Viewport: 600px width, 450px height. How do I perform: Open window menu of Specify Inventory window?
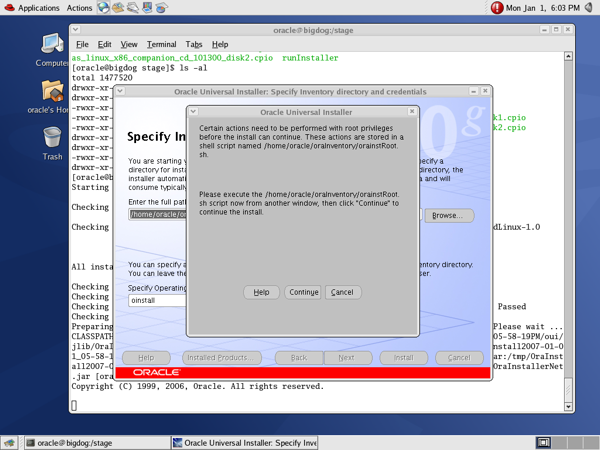(x=120, y=91)
